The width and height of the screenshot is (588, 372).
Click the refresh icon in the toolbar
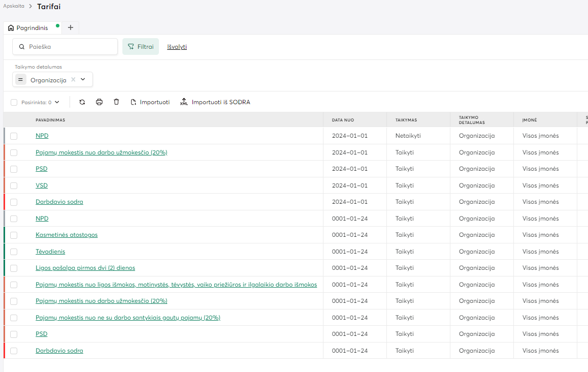82,102
